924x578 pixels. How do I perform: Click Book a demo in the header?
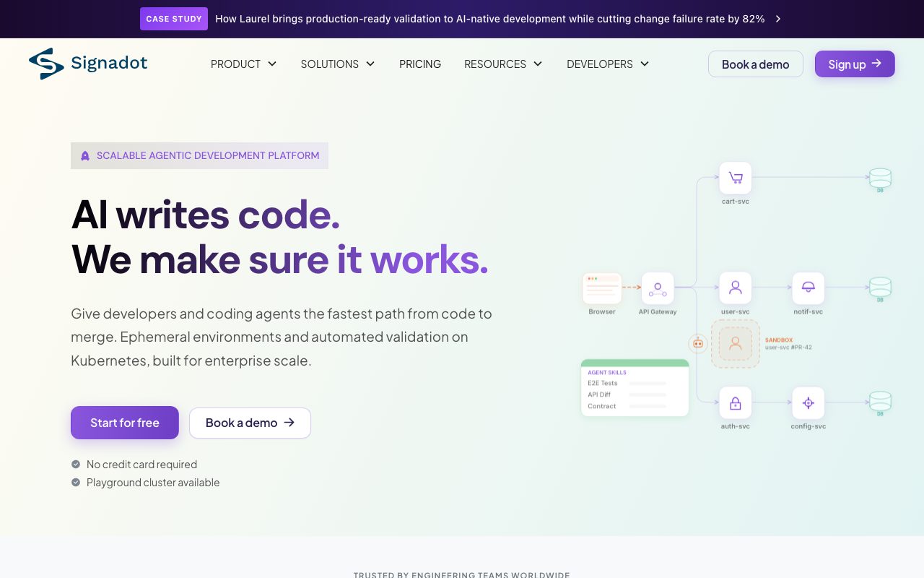pyautogui.click(x=756, y=64)
